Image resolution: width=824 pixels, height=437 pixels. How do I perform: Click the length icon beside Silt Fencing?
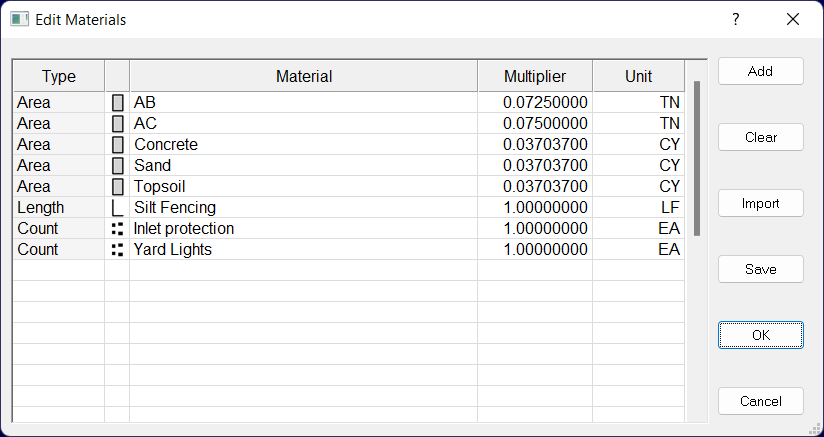tap(118, 208)
